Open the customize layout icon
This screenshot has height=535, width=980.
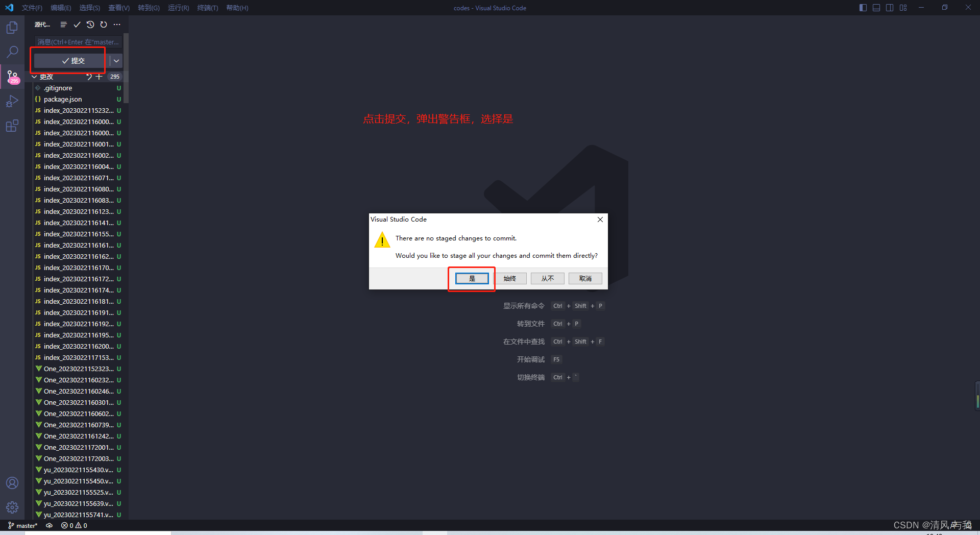903,8
